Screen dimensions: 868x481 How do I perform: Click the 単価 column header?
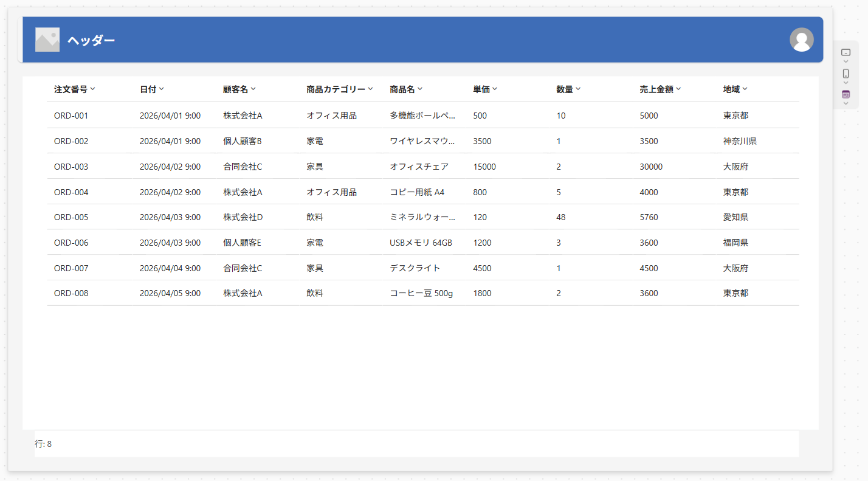pos(481,89)
